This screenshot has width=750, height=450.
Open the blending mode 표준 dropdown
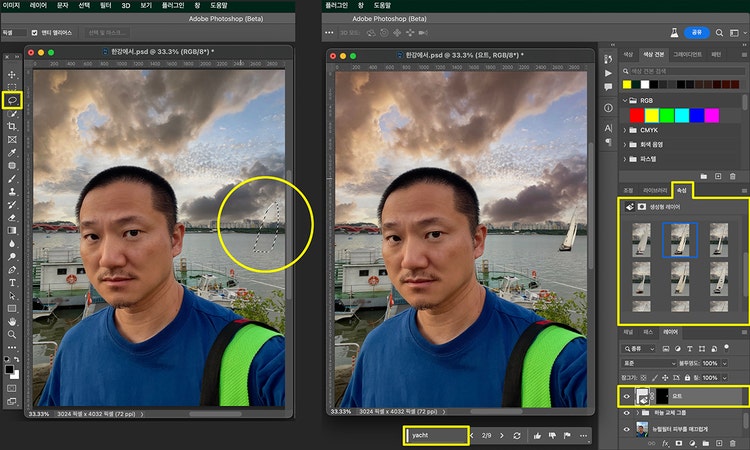point(650,363)
